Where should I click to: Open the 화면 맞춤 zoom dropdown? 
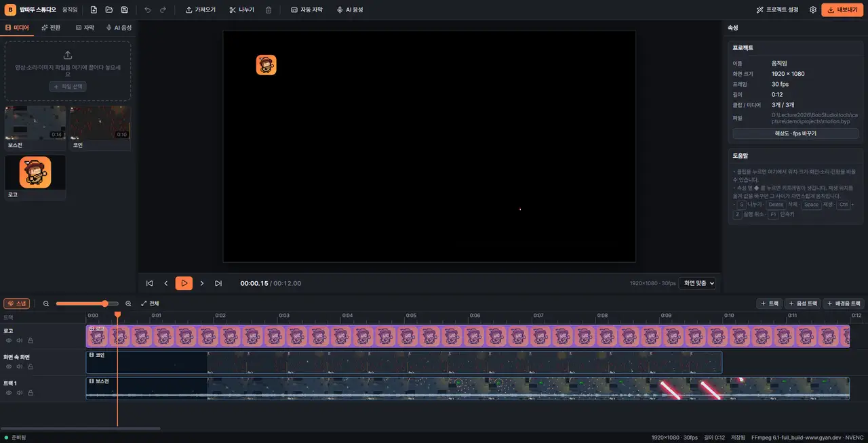(698, 283)
